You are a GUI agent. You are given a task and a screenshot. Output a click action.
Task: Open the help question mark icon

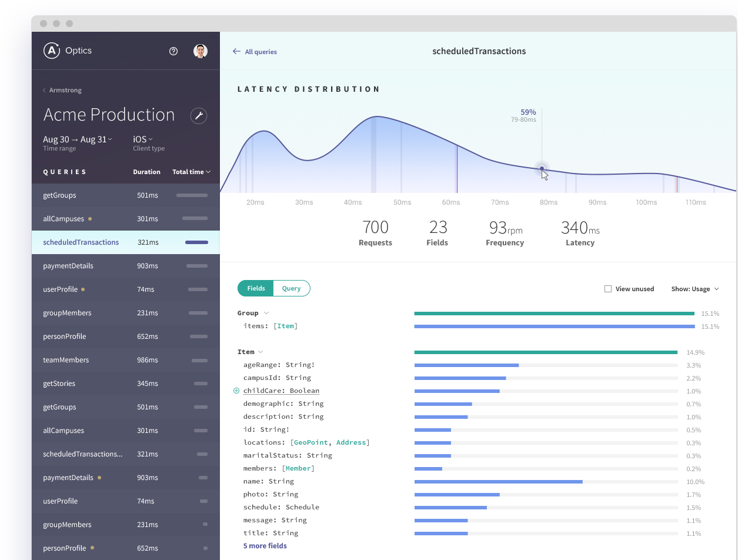(x=173, y=51)
